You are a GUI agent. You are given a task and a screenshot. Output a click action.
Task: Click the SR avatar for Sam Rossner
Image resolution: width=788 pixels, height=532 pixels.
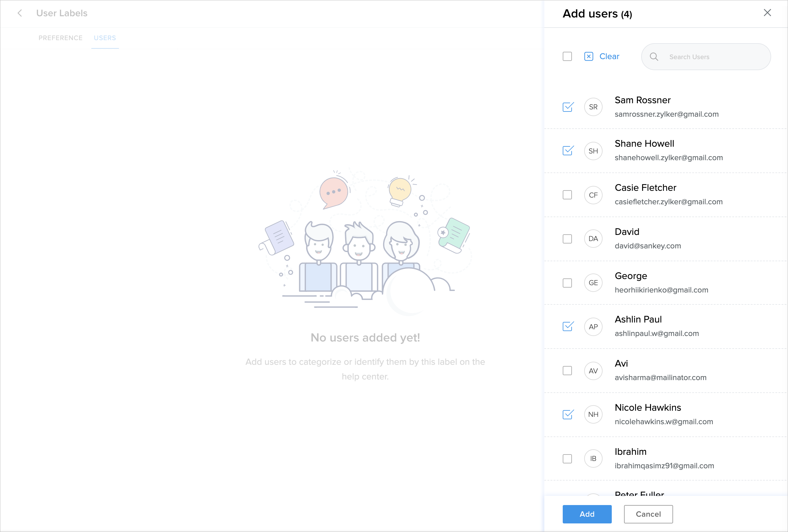pos(593,107)
